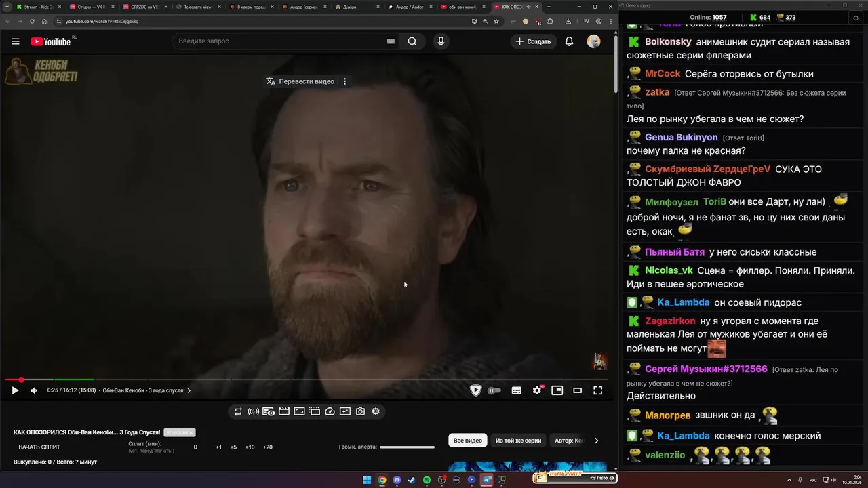This screenshot has width=868, height=488.
Task: Go to the YouTube home logo
Action: pos(51,41)
